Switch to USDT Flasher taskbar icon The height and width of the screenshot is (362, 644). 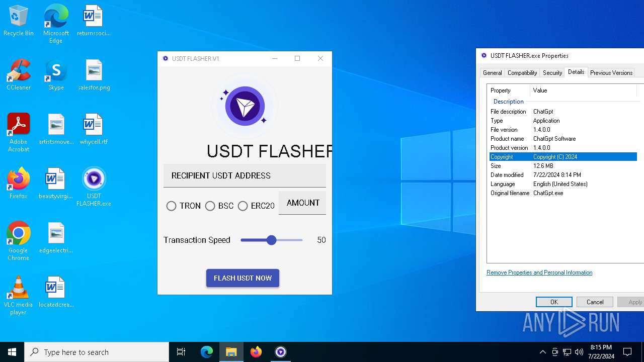click(281, 352)
